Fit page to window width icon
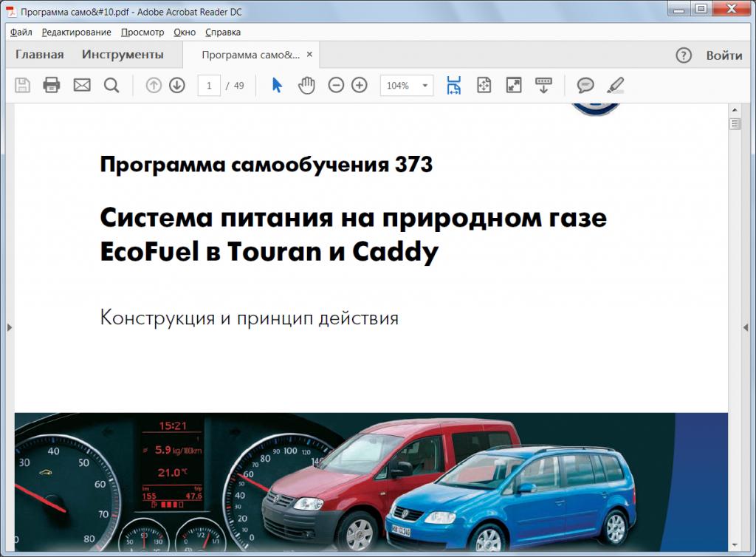Image resolution: width=756 pixels, height=557 pixels. [x=454, y=86]
